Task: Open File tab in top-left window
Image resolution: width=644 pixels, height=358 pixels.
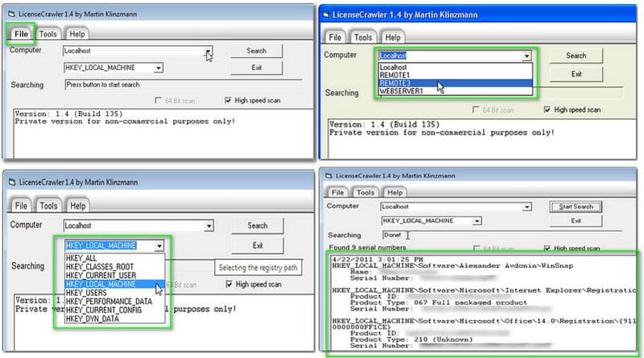Action: (21, 34)
